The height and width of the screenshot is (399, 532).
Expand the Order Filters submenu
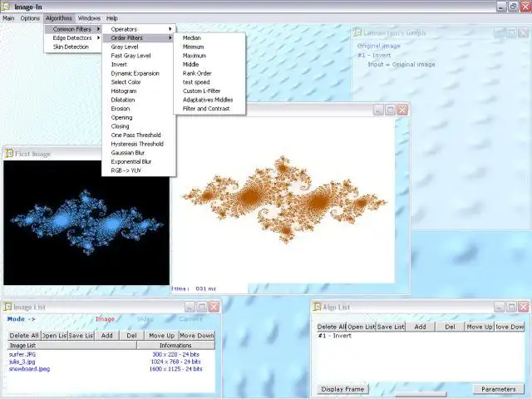(139, 38)
